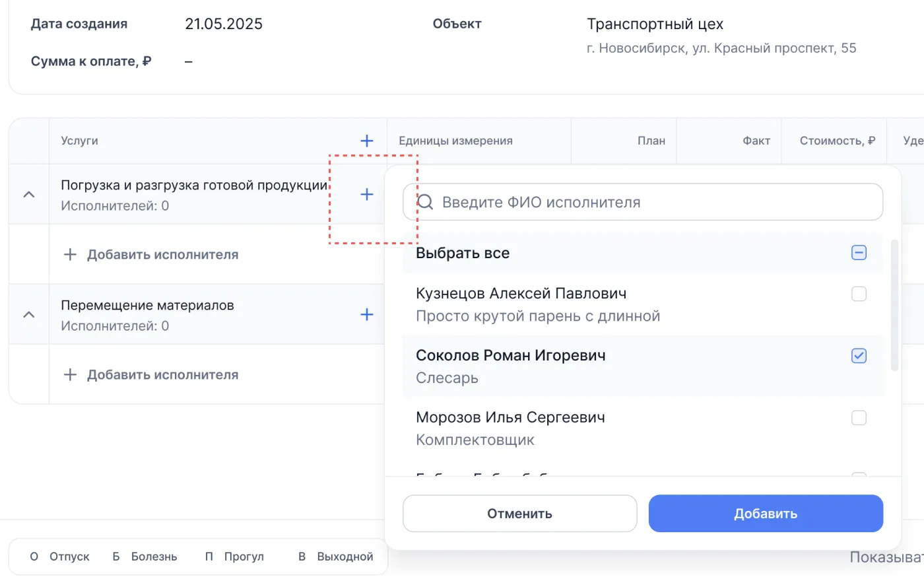Click plus icon next to Перемещение материалов
Viewport: 924px width, 581px height.
(x=367, y=314)
